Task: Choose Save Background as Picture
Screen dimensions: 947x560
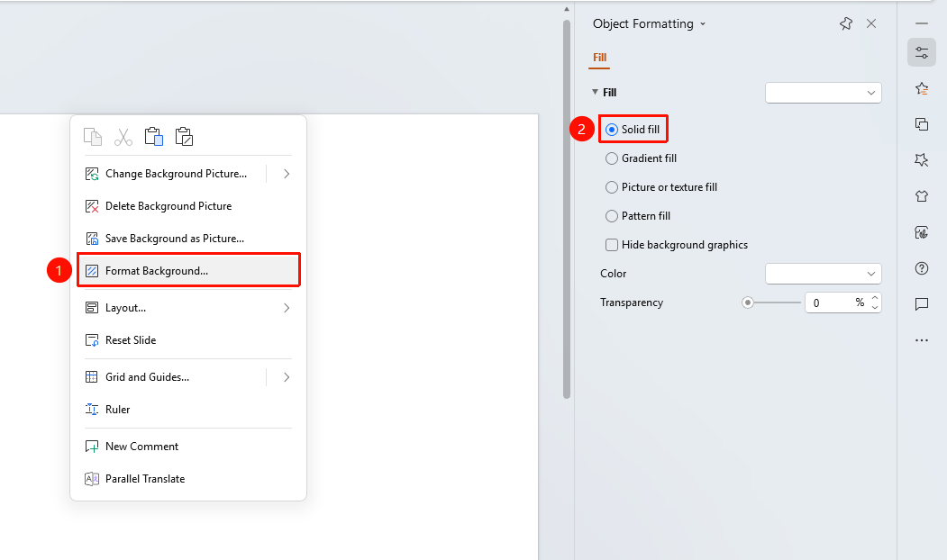Action: coord(188,239)
